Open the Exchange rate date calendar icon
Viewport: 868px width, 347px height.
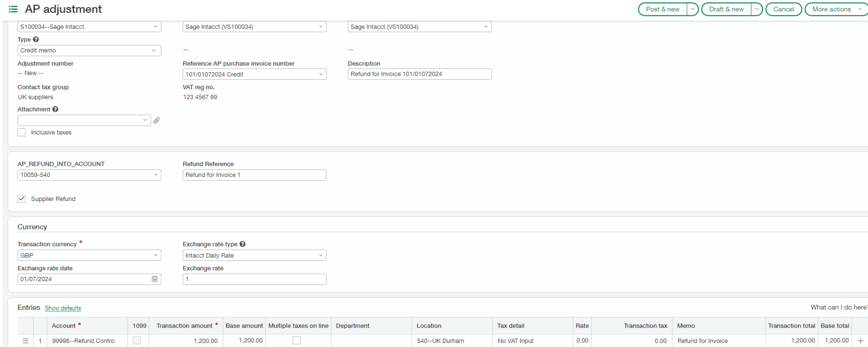(x=155, y=279)
